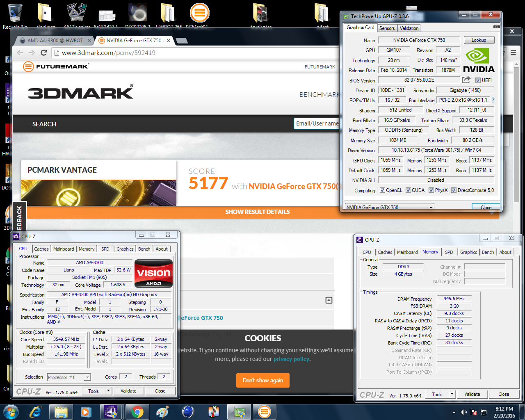Open the Windows Start menu

11,412
